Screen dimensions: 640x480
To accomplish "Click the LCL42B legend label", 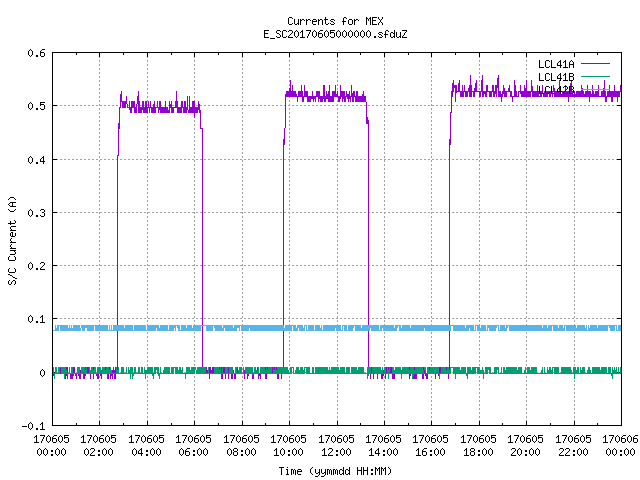I will click(x=556, y=90).
